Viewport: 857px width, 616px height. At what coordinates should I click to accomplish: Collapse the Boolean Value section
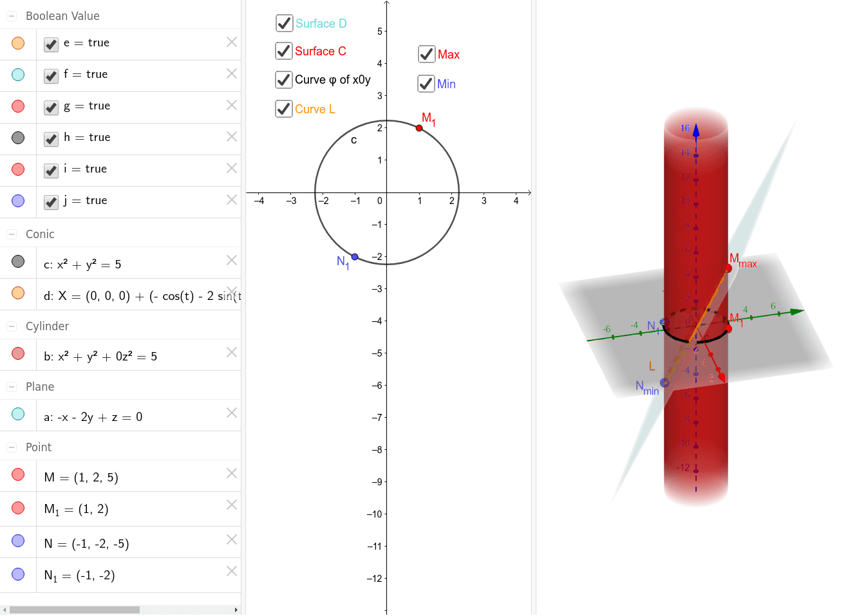[10, 15]
